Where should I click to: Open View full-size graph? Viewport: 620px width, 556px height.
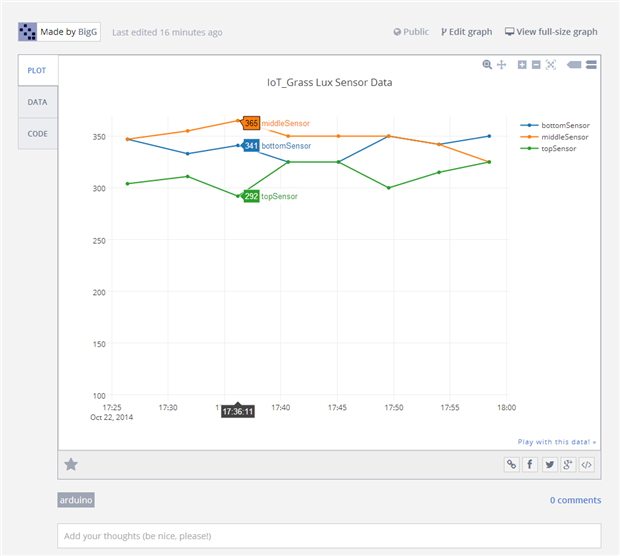coord(551,32)
